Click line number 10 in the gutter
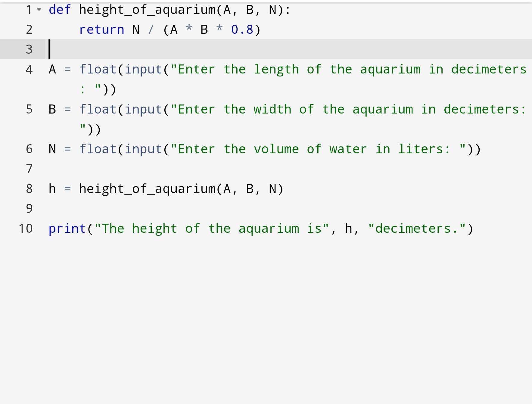Viewport: 532px width, 404px height. tap(26, 228)
